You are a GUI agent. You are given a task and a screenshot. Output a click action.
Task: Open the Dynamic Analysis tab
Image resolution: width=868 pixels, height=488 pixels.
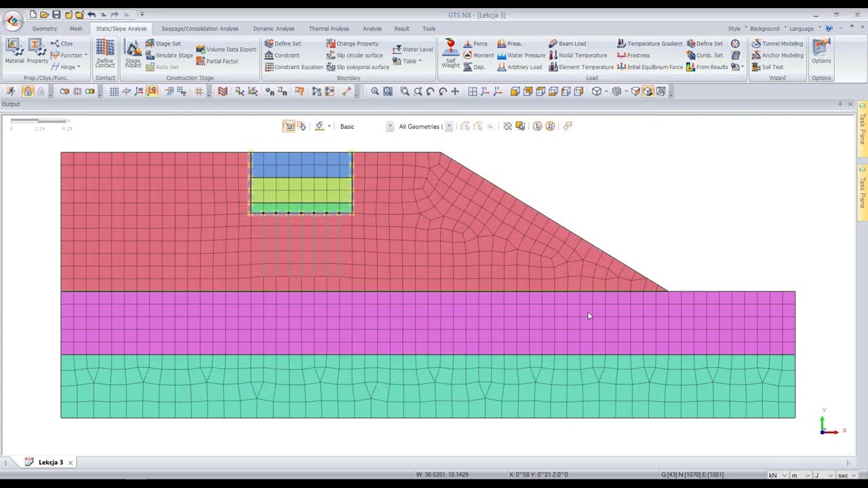click(x=274, y=29)
